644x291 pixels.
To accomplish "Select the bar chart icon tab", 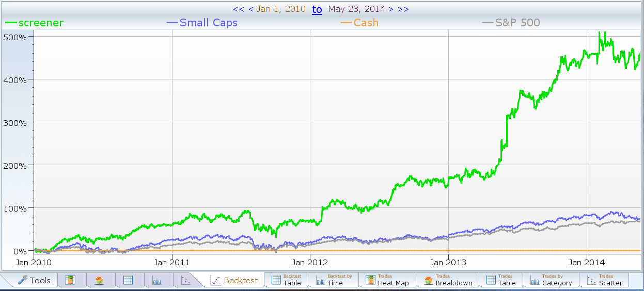I will tap(157, 280).
